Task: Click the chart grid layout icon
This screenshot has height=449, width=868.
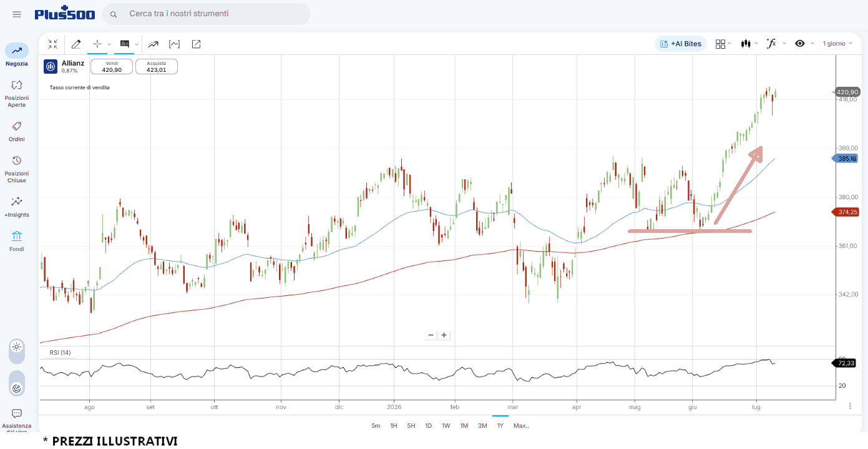Action: 720,44
